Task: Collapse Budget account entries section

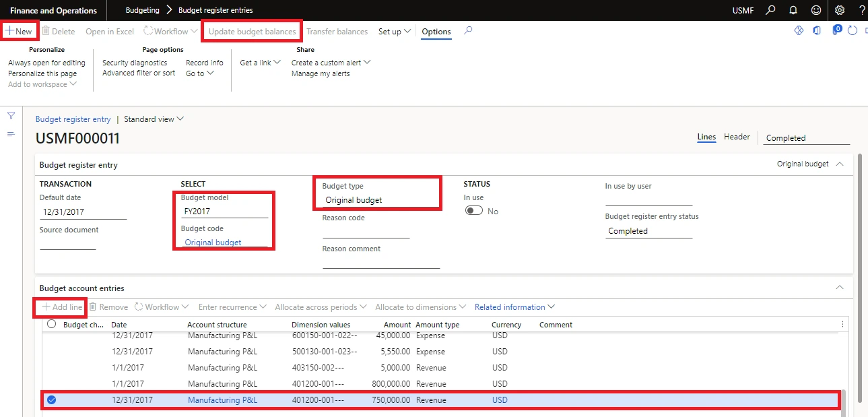Action: [x=840, y=288]
